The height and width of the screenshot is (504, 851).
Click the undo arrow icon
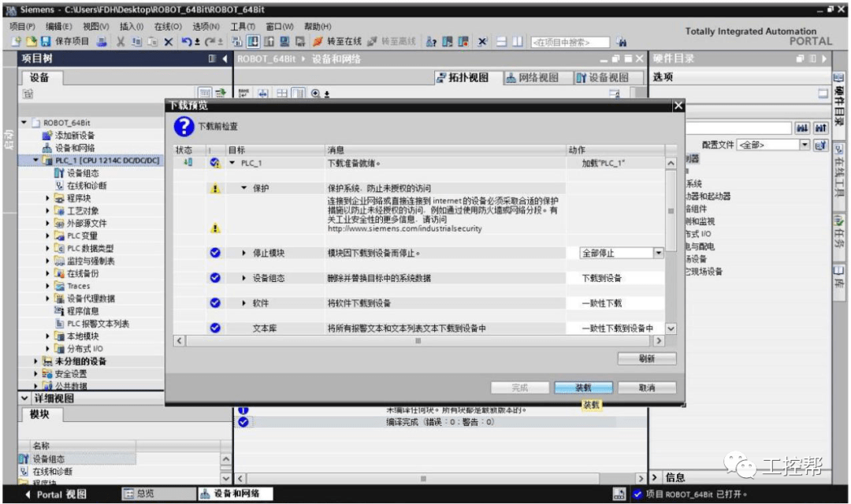tap(186, 42)
